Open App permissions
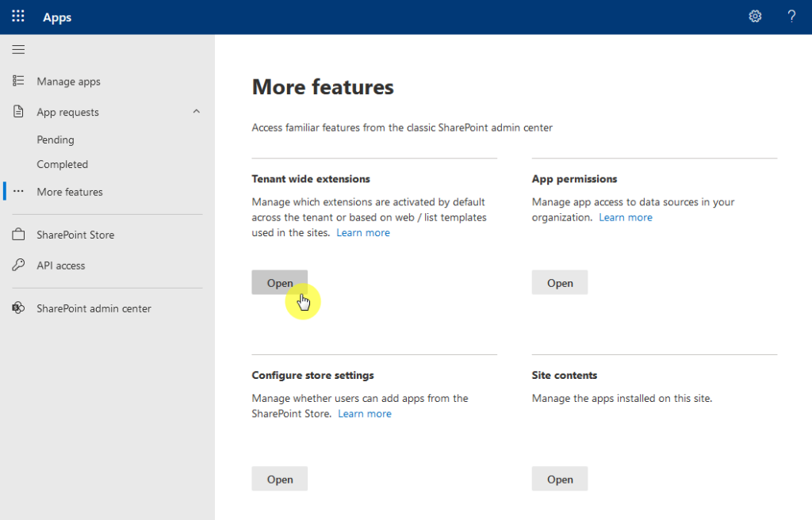Image resolution: width=812 pixels, height=520 pixels. coord(560,282)
